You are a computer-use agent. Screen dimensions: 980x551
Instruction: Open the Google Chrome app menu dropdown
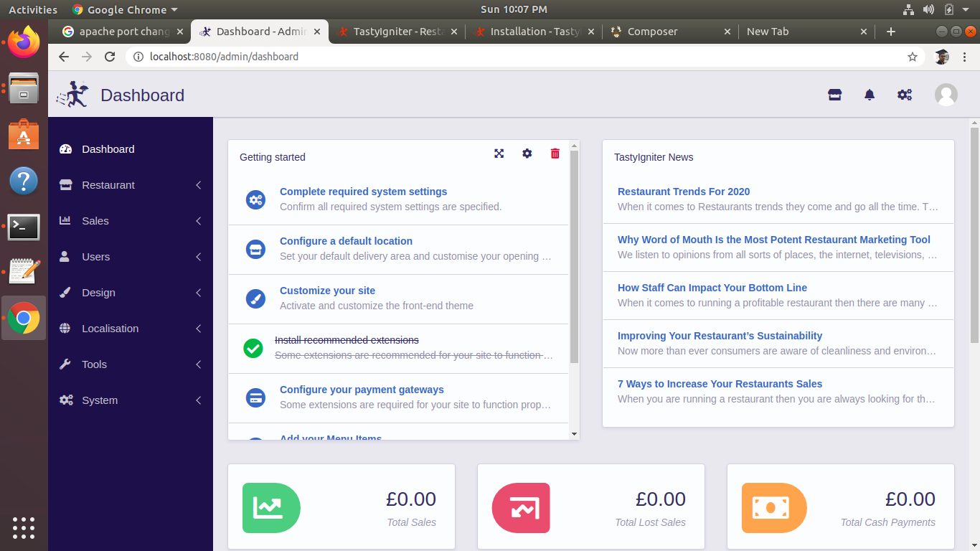pyautogui.click(x=125, y=9)
